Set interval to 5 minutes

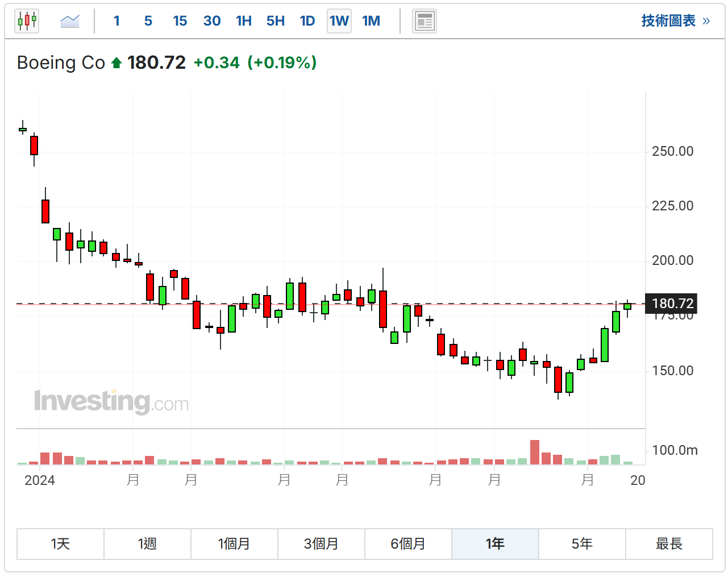(148, 22)
